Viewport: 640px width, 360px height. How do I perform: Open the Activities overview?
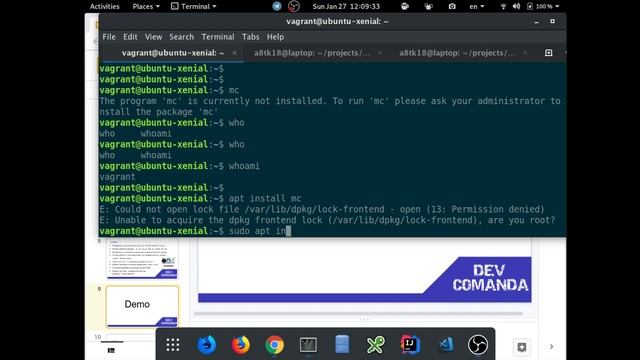point(104,6)
